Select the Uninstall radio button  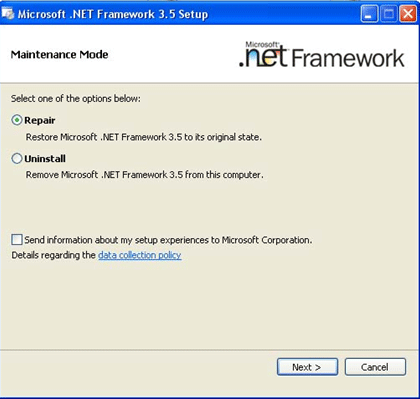coord(17,158)
